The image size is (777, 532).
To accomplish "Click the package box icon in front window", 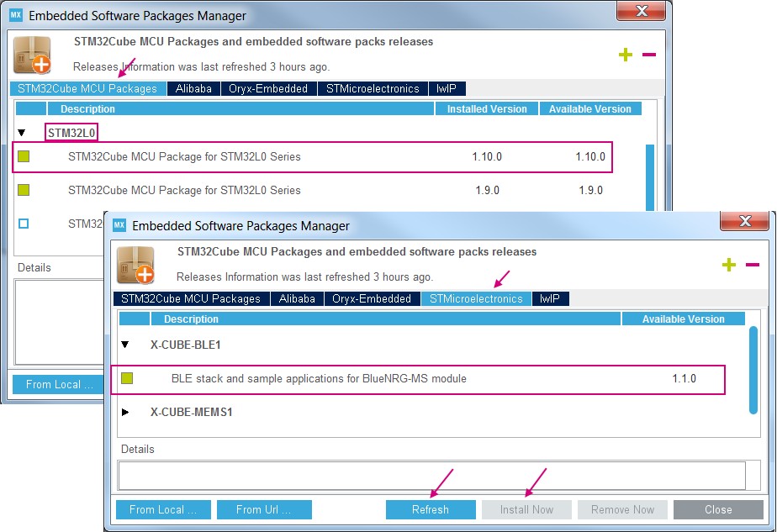I will [135, 265].
